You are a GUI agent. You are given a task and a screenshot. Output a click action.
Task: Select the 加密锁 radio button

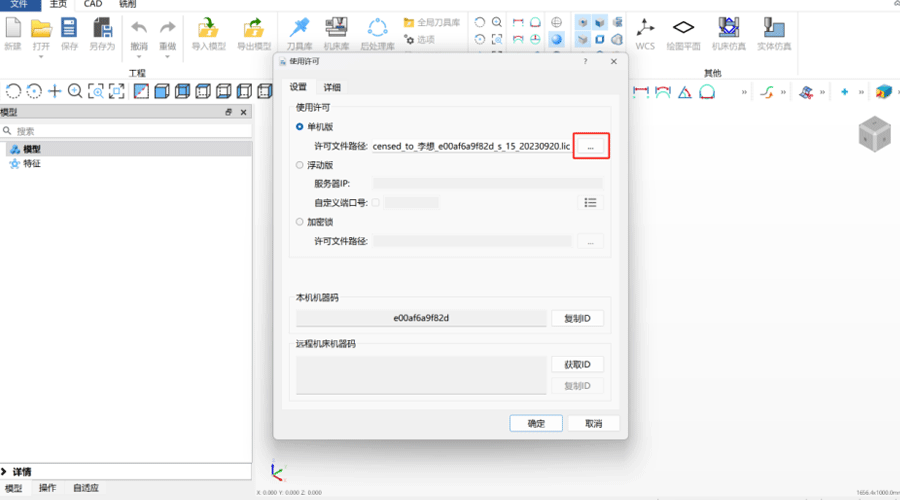(300, 222)
